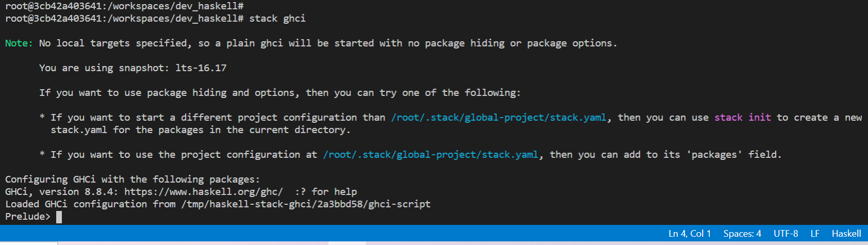Image resolution: width=868 pixels, height=245 pixels.
Task: Change indentation via Spaces: 4
Action: tap(742, 234)
